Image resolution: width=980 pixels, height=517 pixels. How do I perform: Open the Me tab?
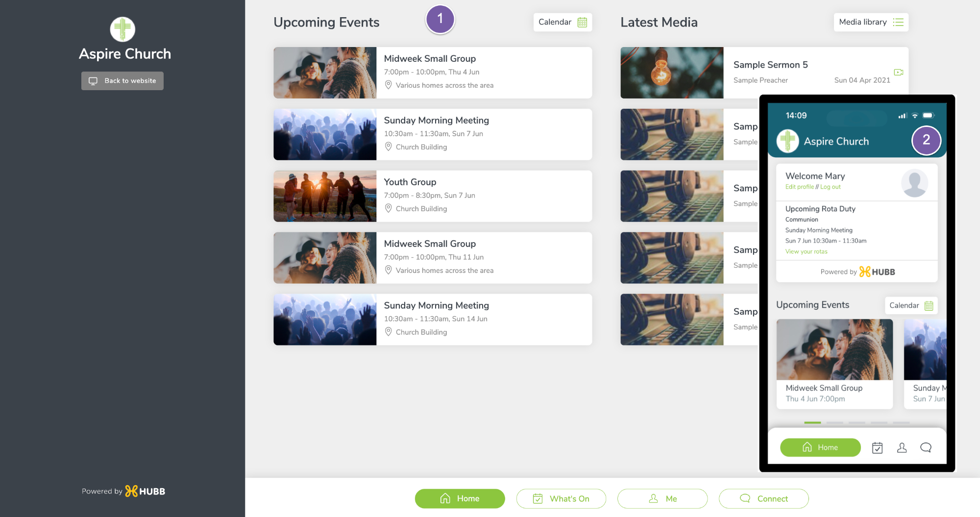click(x=662, y=498)
